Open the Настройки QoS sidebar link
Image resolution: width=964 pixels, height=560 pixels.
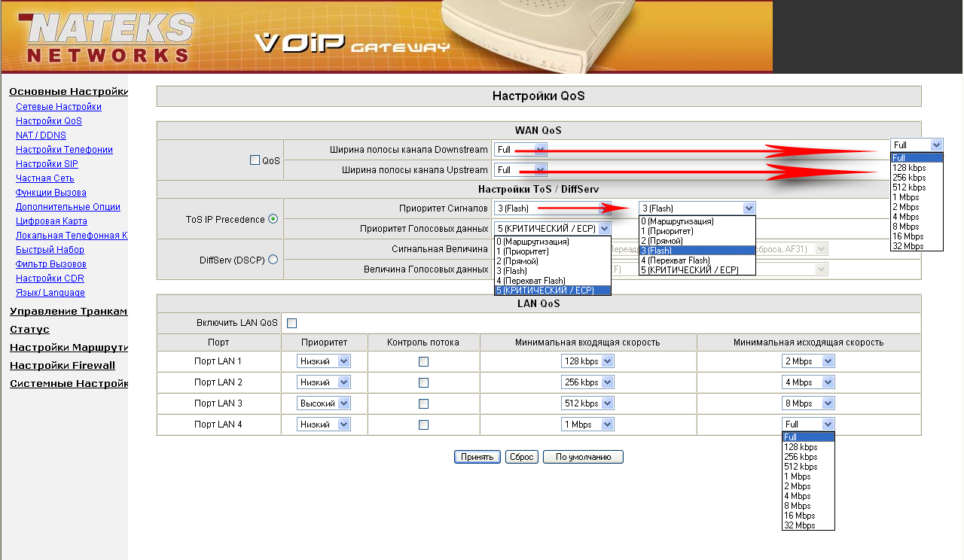[x=49, y=121]
